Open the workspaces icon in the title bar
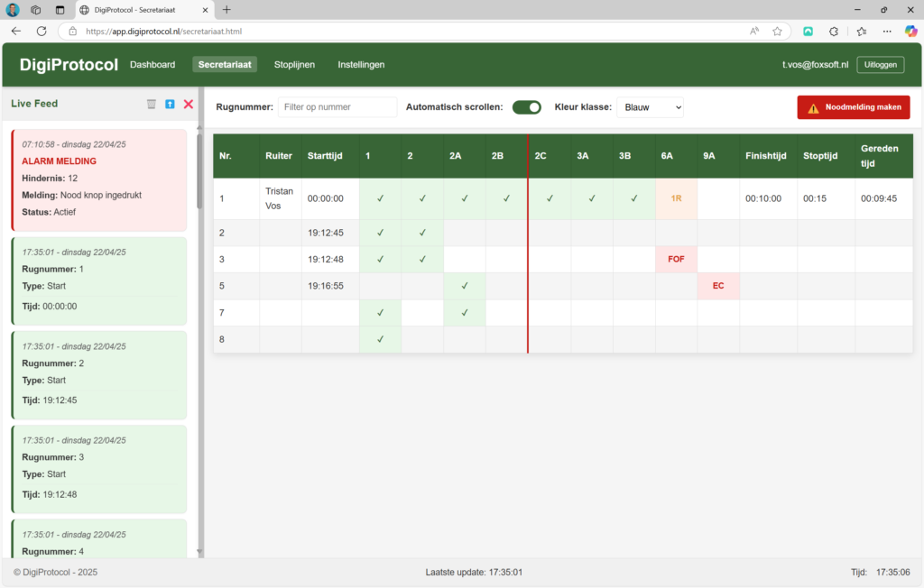 36,10
